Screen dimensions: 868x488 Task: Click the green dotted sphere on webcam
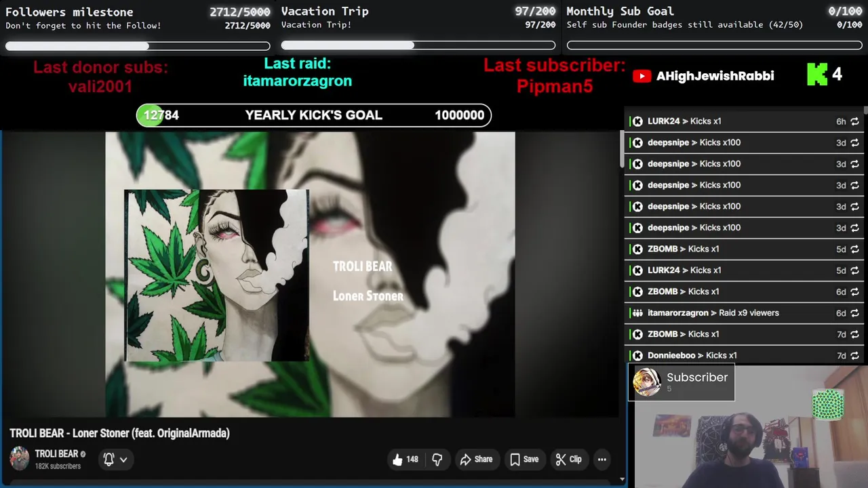point(828,405)
